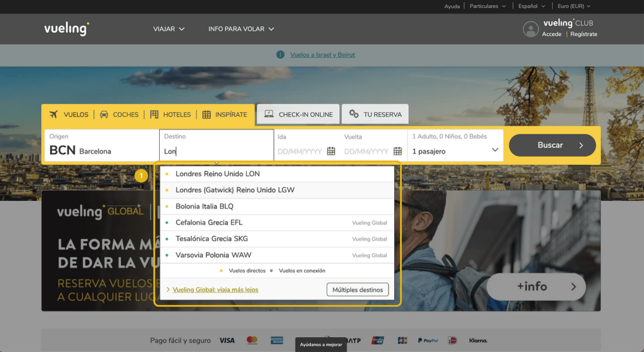Open the Particulares dropdown
644x352 pixels.
pyautogui.click(x=488, y=6)
